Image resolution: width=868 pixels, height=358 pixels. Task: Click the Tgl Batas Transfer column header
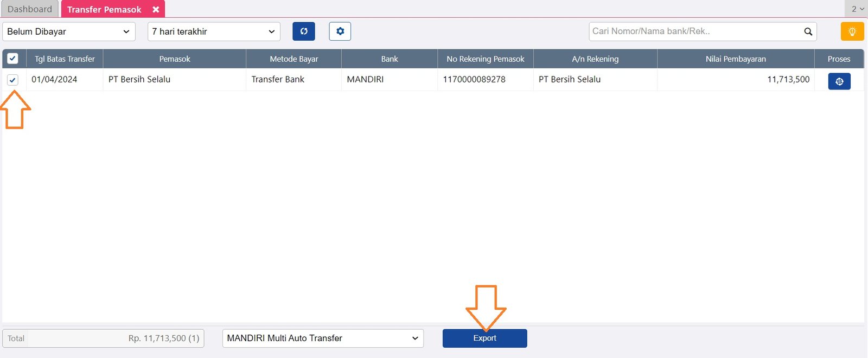(x=65, y=59)
